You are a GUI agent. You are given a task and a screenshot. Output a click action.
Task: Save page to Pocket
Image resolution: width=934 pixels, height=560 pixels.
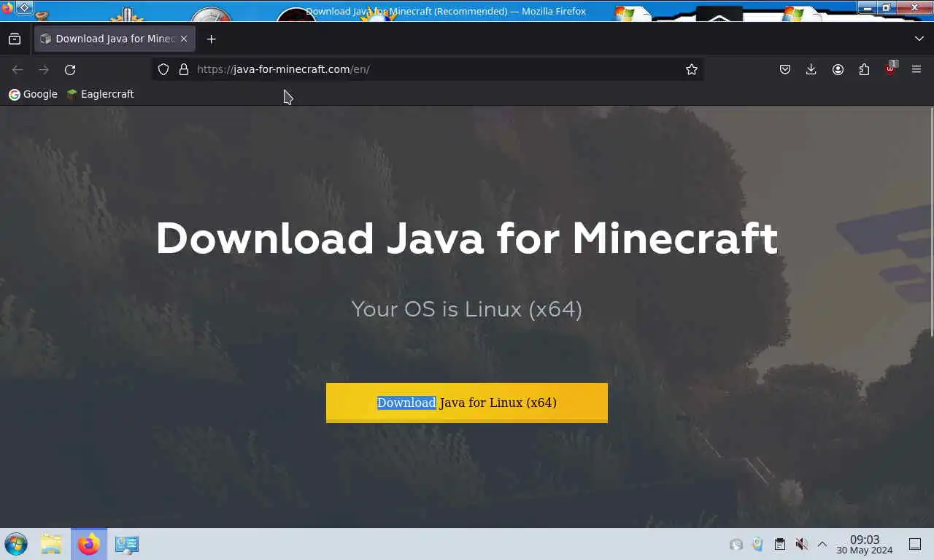(785, 69)
